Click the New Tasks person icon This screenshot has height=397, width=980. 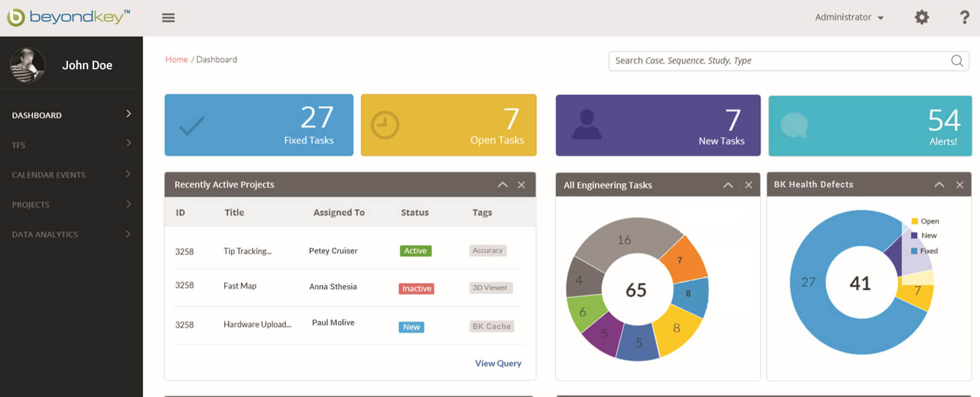[586, 124]
